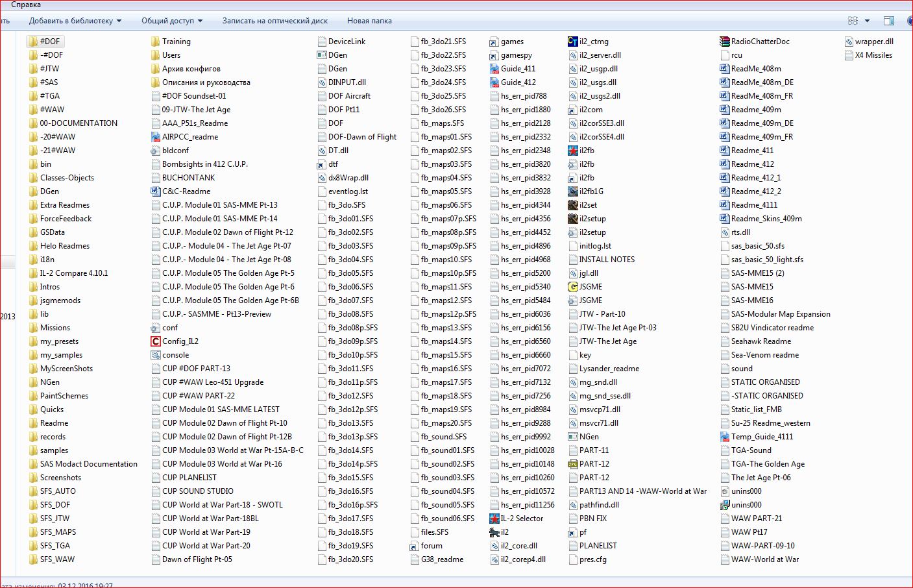Open the view options dropdown arrow
Viewport: 913px width, 588px height.
tap(867, 21)
